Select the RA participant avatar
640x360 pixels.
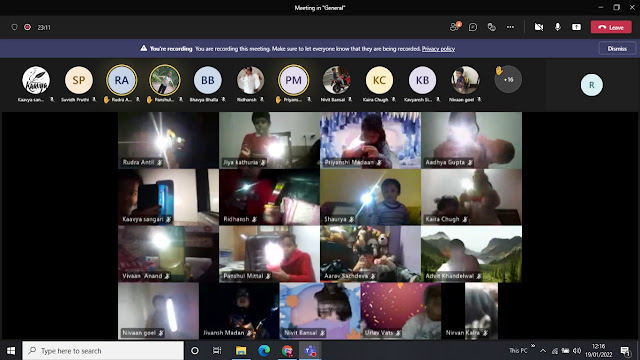click(x=122, y=80)
